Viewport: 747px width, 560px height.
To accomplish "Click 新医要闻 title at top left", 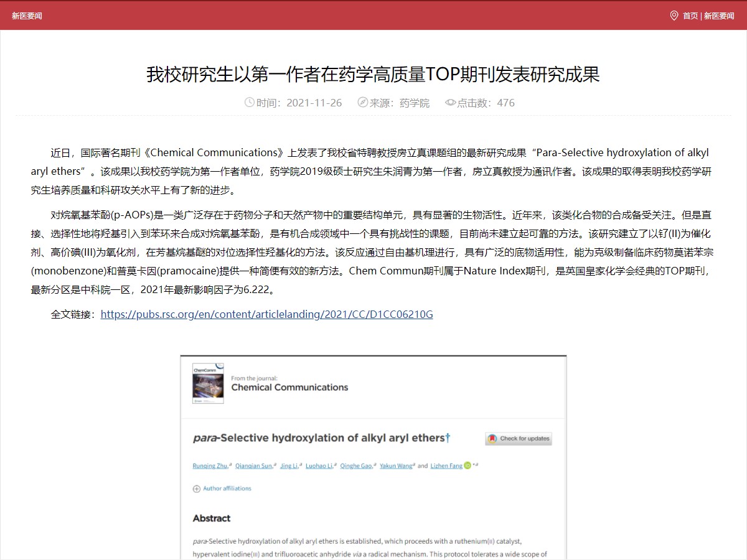I will (x=27, y=16).
